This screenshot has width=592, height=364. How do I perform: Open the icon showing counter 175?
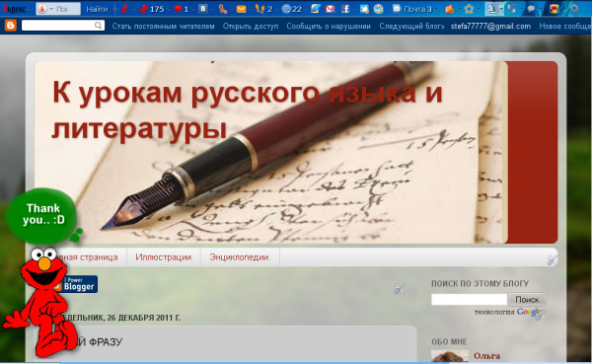pyautogui.click(x=153, y=9)
